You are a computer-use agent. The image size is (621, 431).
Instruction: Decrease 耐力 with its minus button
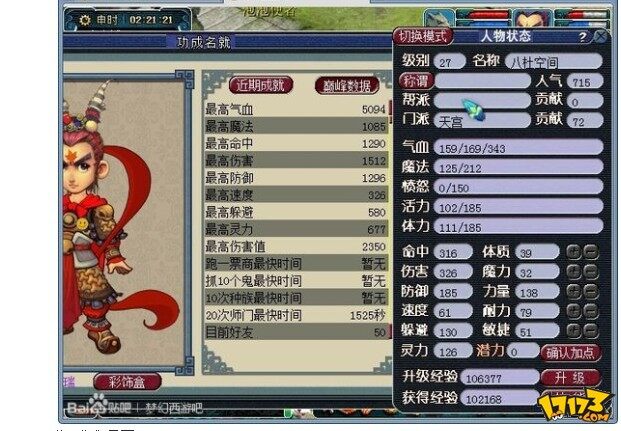click(591, 311)
